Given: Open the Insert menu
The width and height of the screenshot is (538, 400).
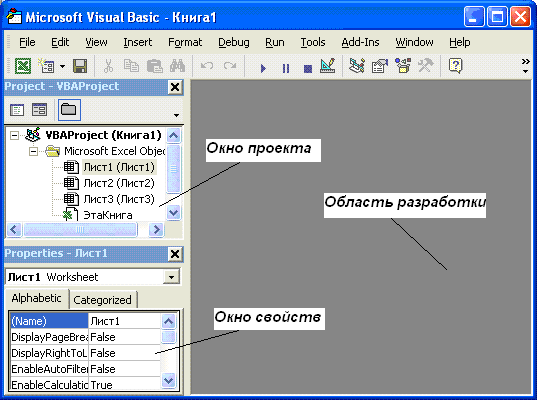Looking at the screenshot, I should (138, 42).
